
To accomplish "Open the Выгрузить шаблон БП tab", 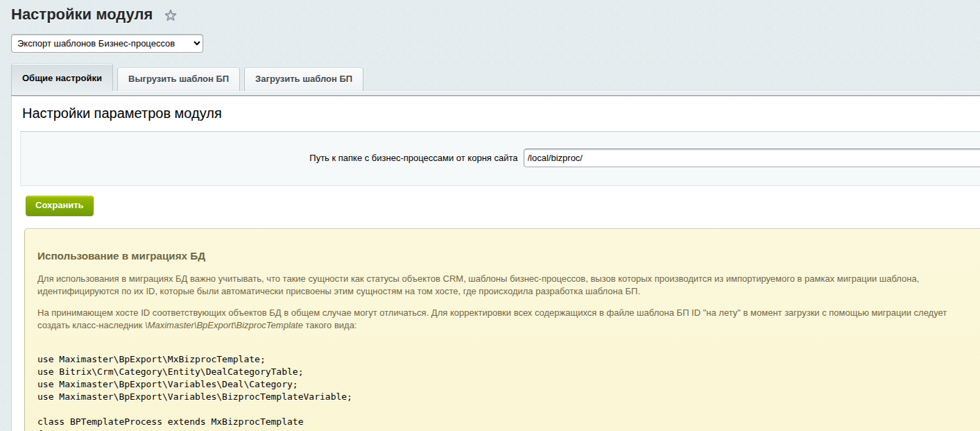I will coord(178,79).
